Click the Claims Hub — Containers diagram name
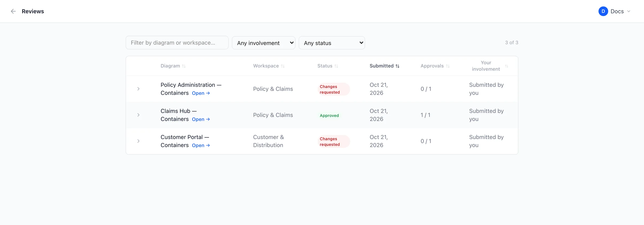The width and height of the screenshot is (644, 225). [x=178, y=115]
